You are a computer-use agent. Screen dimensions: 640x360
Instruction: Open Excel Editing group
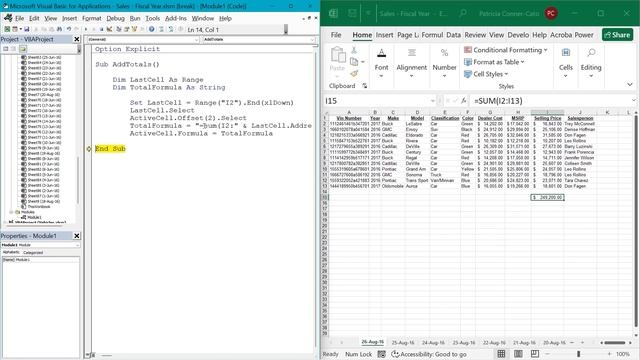[x=591, y=63]
